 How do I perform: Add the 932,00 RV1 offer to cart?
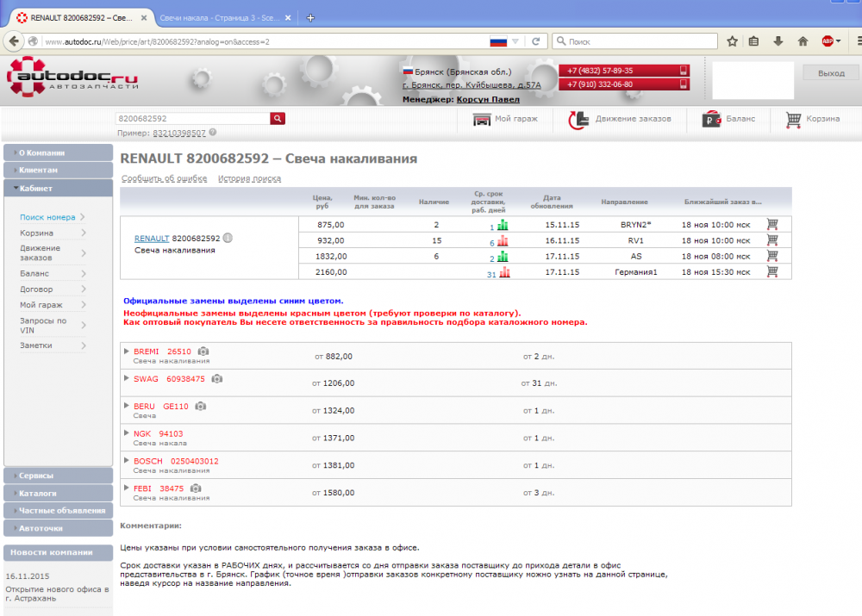pos(772,240)
